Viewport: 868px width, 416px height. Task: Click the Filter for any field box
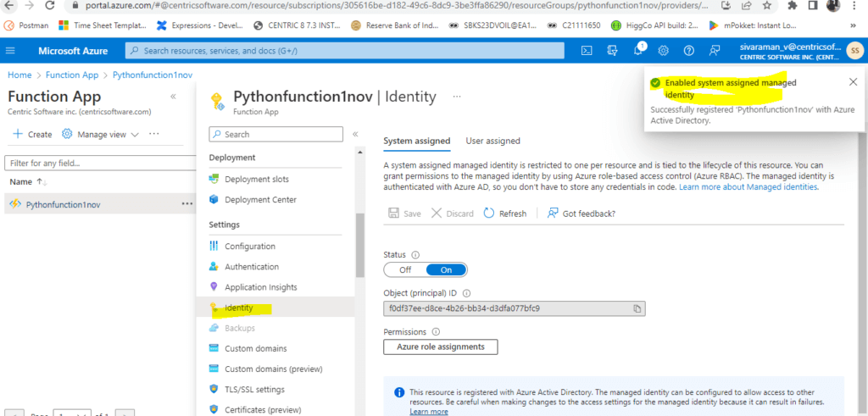coord(100,164)
